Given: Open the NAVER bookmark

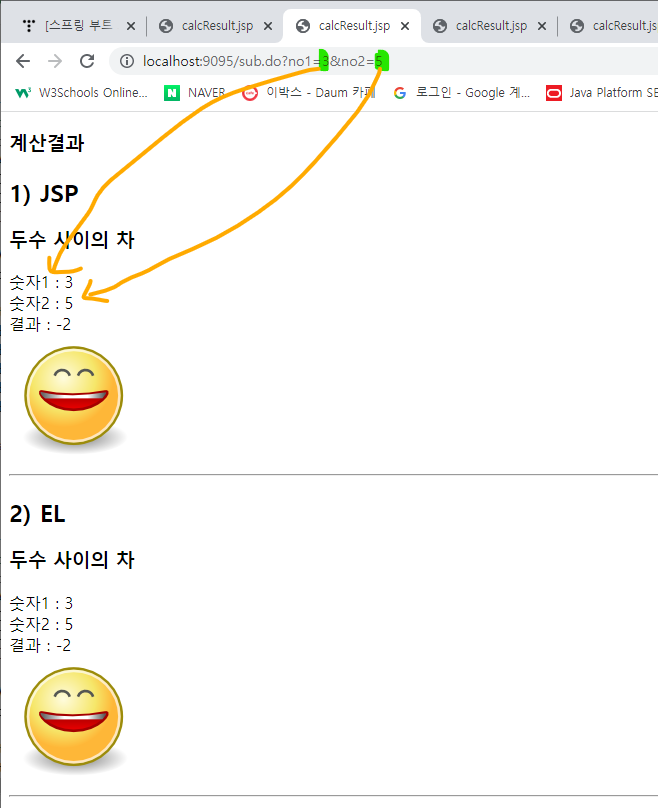Looking at the screenshot, I should pyautogui.click(x=195, y=93).
